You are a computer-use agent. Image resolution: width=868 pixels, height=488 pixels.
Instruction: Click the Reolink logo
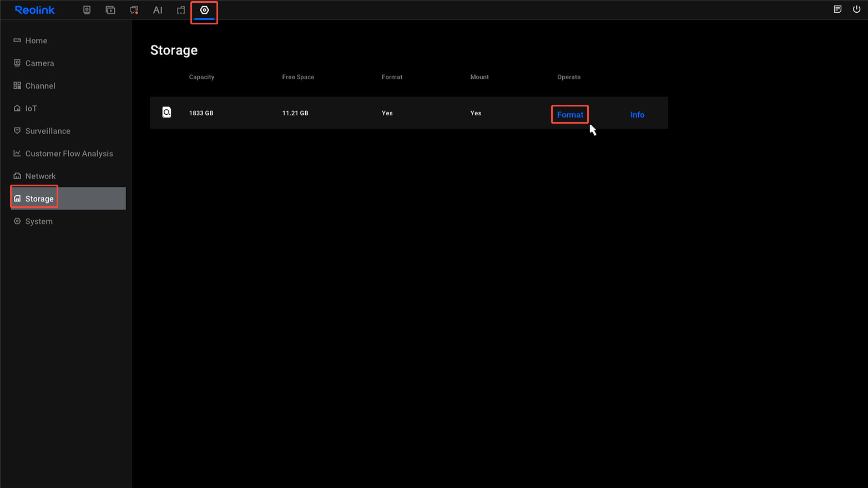click(x=35, y=10)
